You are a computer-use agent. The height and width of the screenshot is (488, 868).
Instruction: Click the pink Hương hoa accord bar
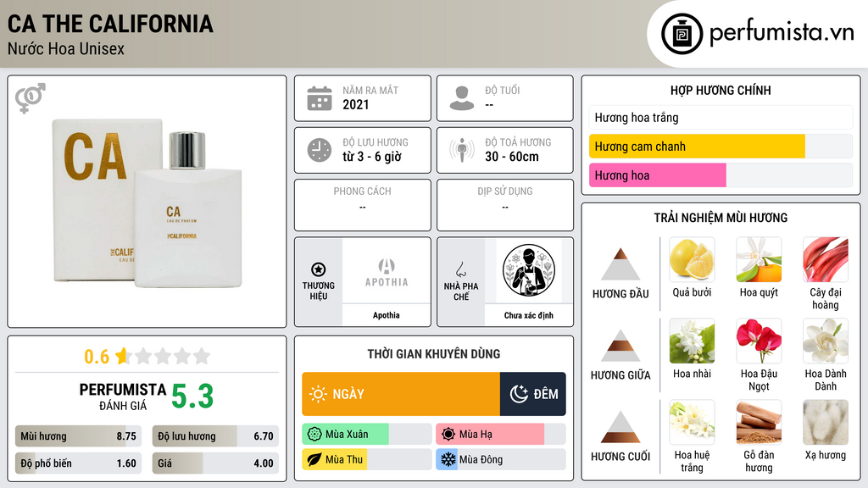point(658,175)
